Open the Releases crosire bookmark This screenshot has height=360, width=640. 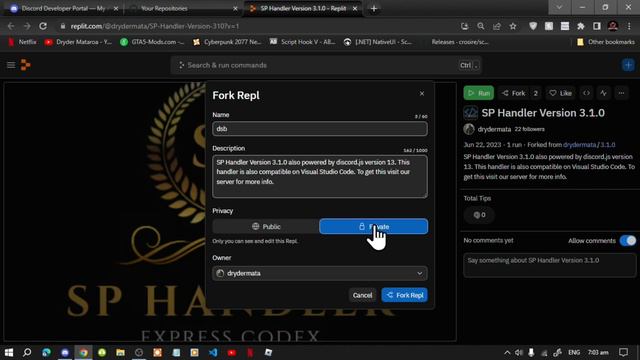click(x=460, y=42)
